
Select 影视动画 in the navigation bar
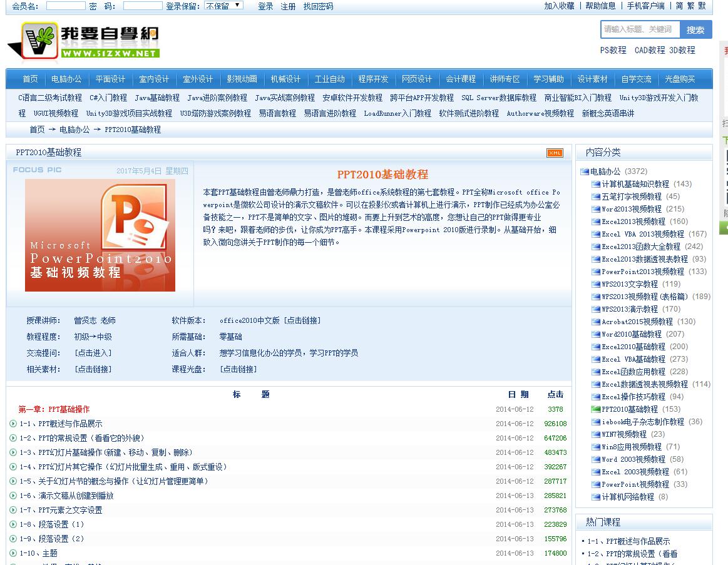(x=242, y=79)
